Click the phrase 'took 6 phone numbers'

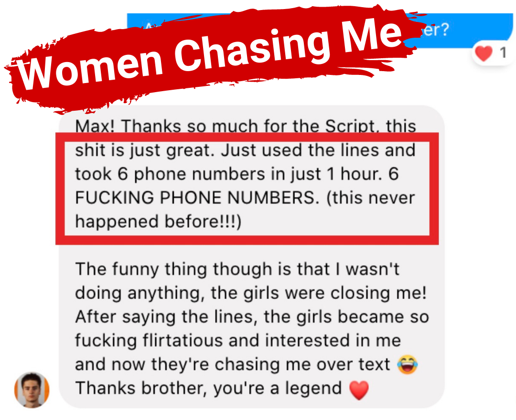[x=170, y=174]
